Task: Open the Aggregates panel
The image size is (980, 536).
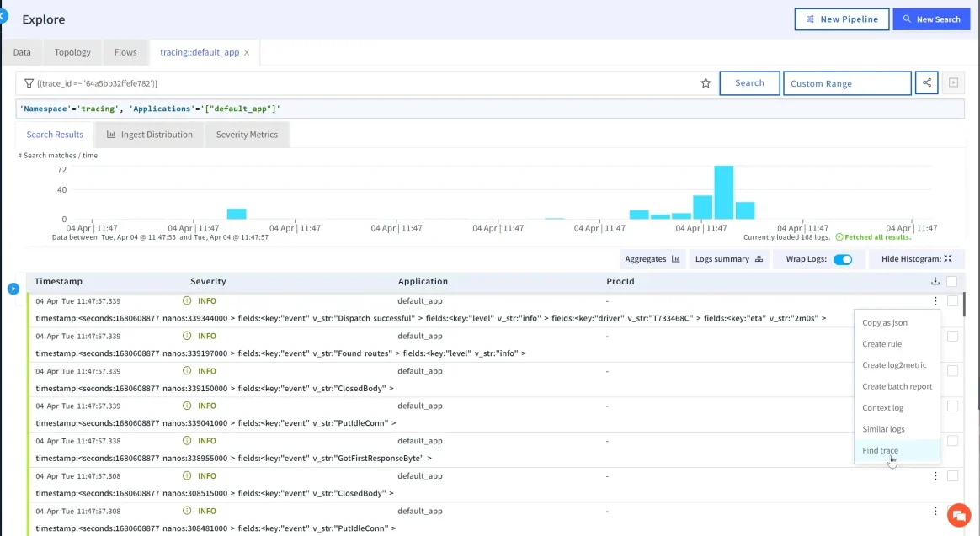Action: click(652, 259)
